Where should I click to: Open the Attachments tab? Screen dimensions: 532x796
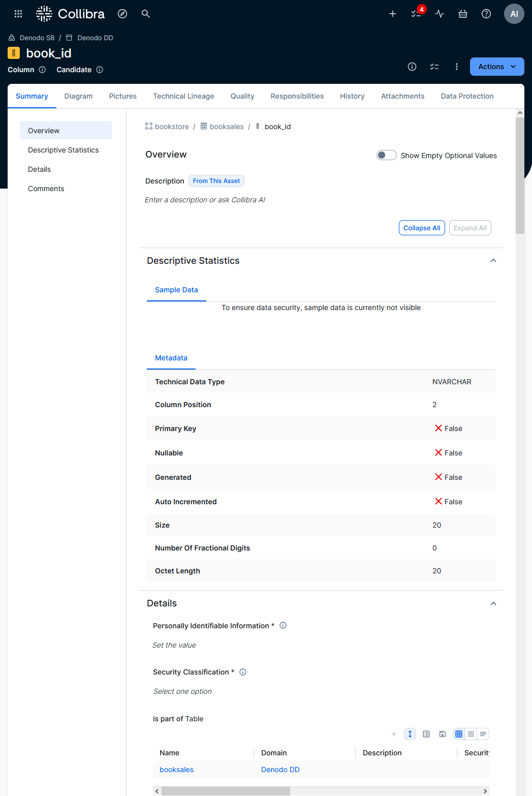point(402,96)
